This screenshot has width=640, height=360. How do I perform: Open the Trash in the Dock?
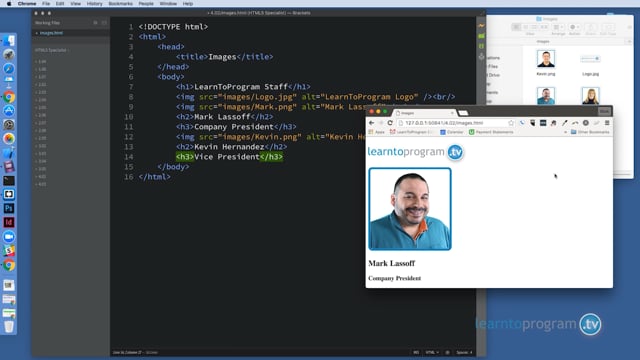click(x=9, y=327)
